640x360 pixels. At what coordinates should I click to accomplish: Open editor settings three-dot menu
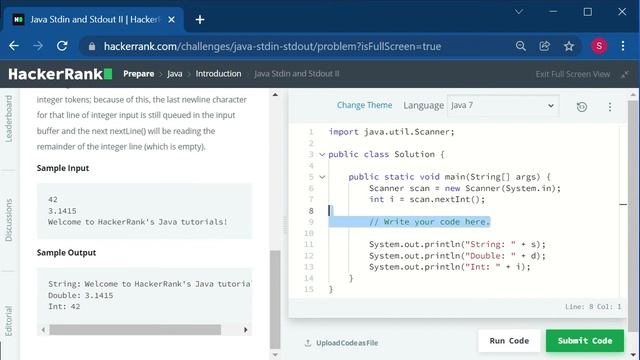(610, 107)
